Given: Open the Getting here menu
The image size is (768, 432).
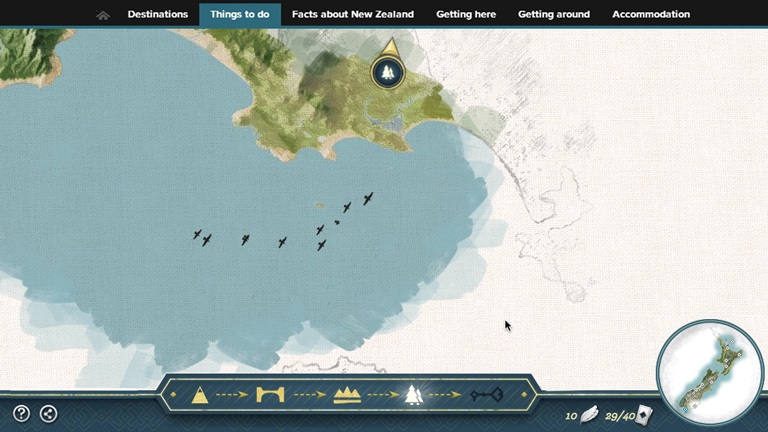Looking at the screenshot, I should coord(466,14).
